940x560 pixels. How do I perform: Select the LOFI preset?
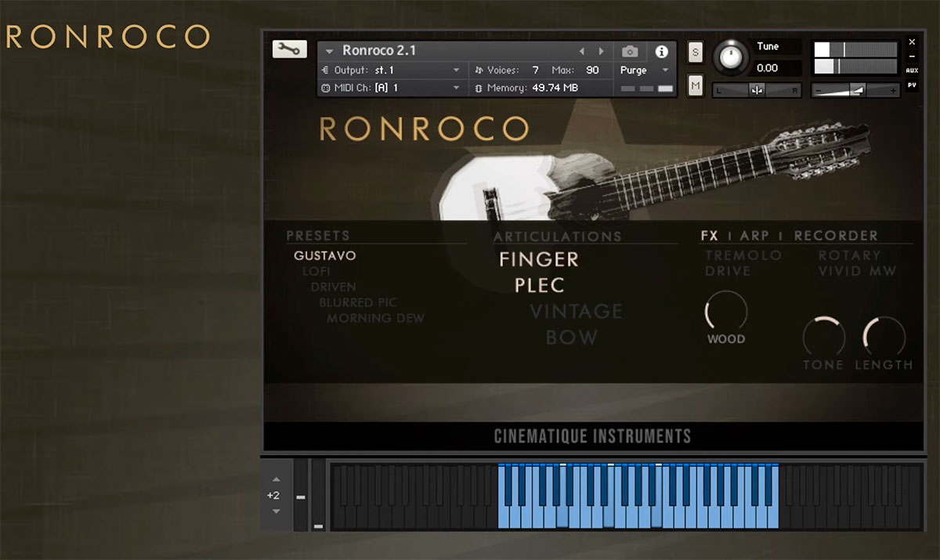click(x=316, y=271)
